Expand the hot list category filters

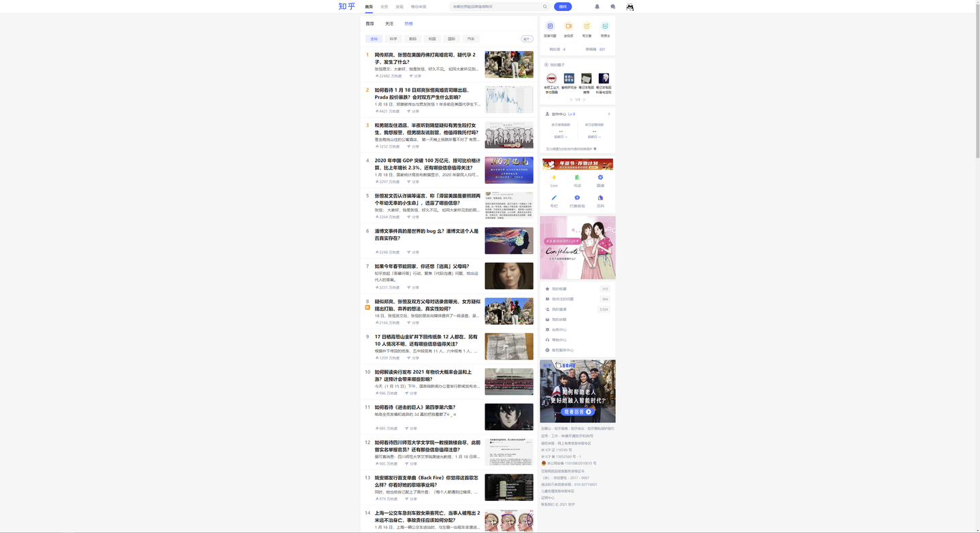click(x=527, y=39)
